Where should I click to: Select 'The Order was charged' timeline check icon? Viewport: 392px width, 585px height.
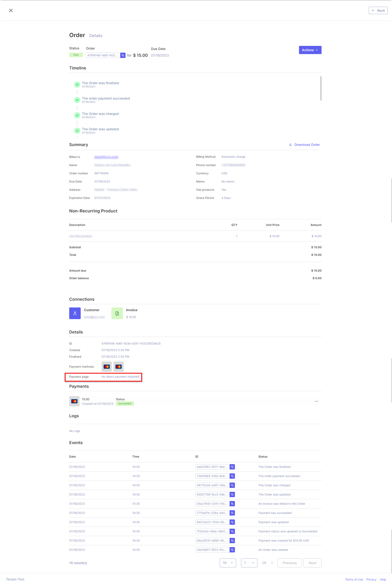click(77, 115)
